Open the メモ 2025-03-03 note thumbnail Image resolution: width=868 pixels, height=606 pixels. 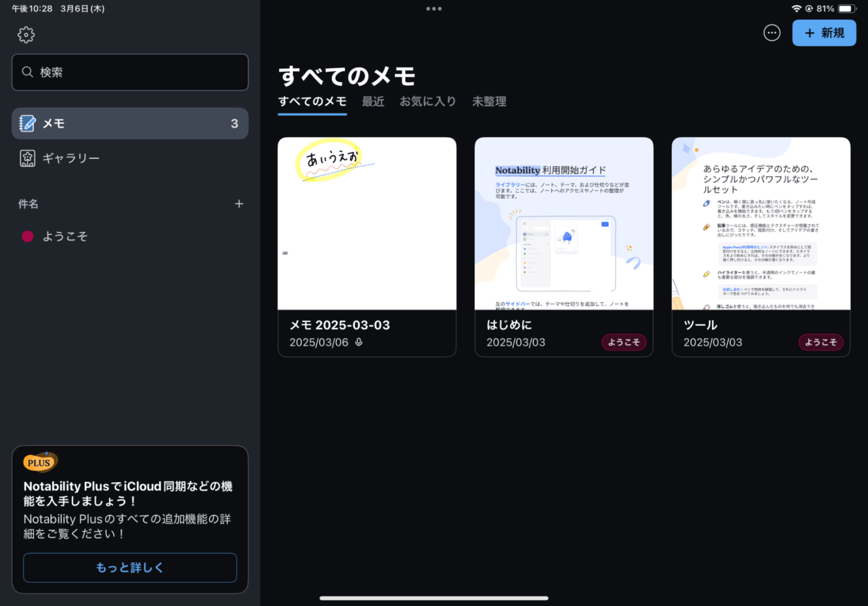click(367, 224)
